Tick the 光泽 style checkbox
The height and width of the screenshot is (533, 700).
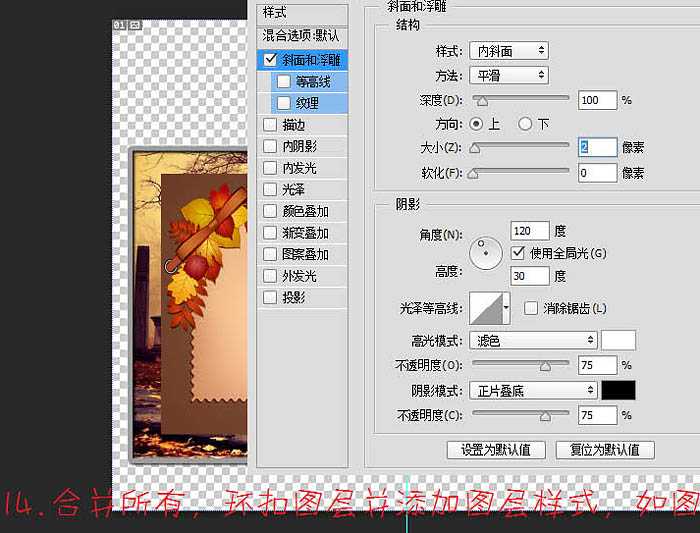pyautogui.click(x=270, y=189)
